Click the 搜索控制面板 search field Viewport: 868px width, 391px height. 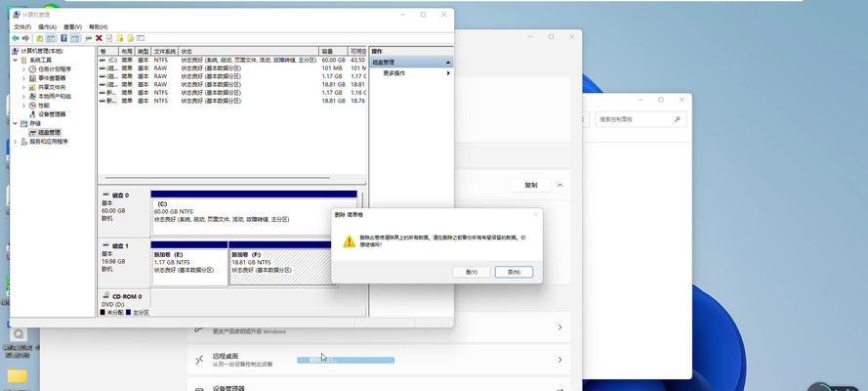point(630,119)
